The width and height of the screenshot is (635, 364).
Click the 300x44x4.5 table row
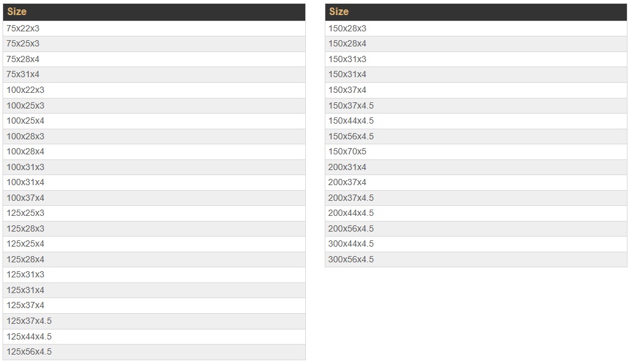(351, 244)
